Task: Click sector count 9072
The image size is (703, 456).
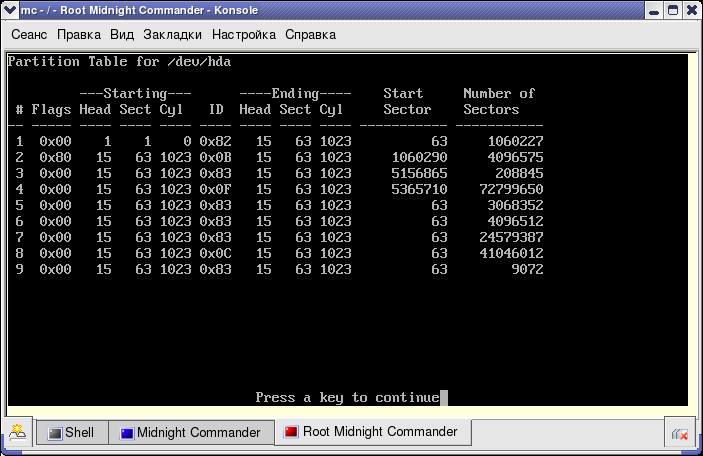Action: tap(527, 269)
